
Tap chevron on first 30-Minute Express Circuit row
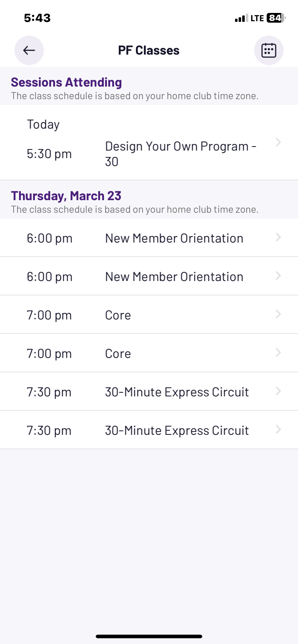[x=278, y=391]
